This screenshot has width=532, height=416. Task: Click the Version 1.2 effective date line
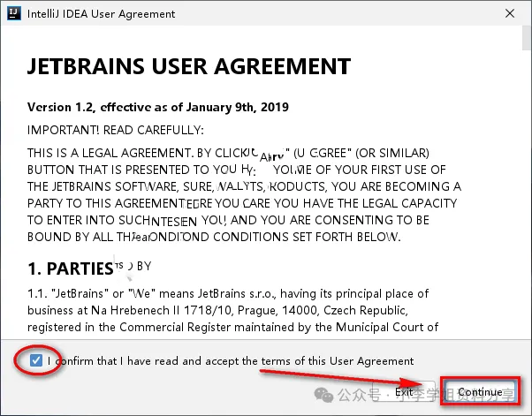[x=158, y=107]
